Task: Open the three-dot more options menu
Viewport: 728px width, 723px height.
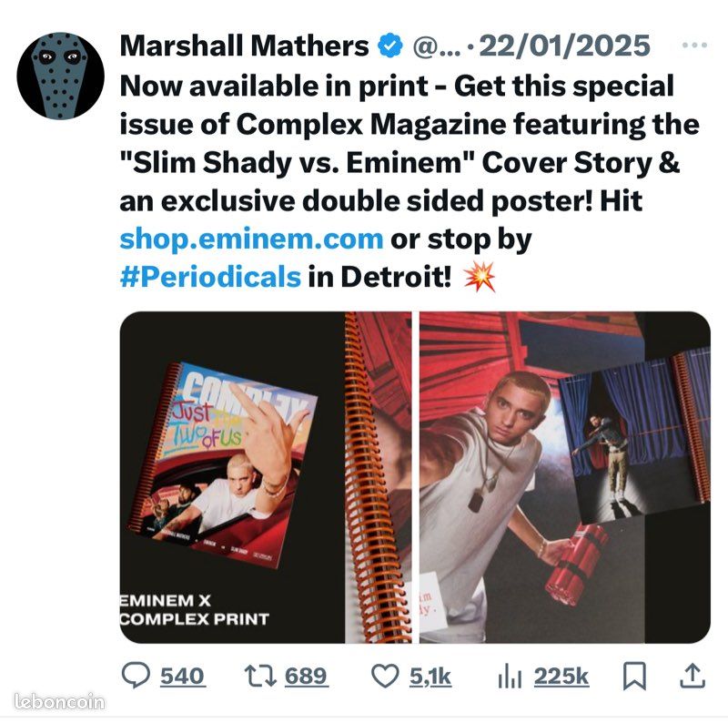Action: (x=694, y=45)
